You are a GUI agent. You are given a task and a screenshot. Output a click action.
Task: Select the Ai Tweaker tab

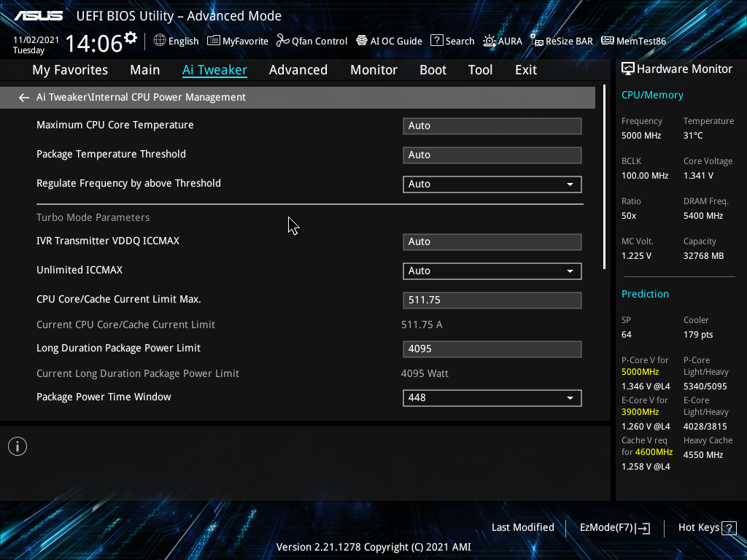point(214,70)
